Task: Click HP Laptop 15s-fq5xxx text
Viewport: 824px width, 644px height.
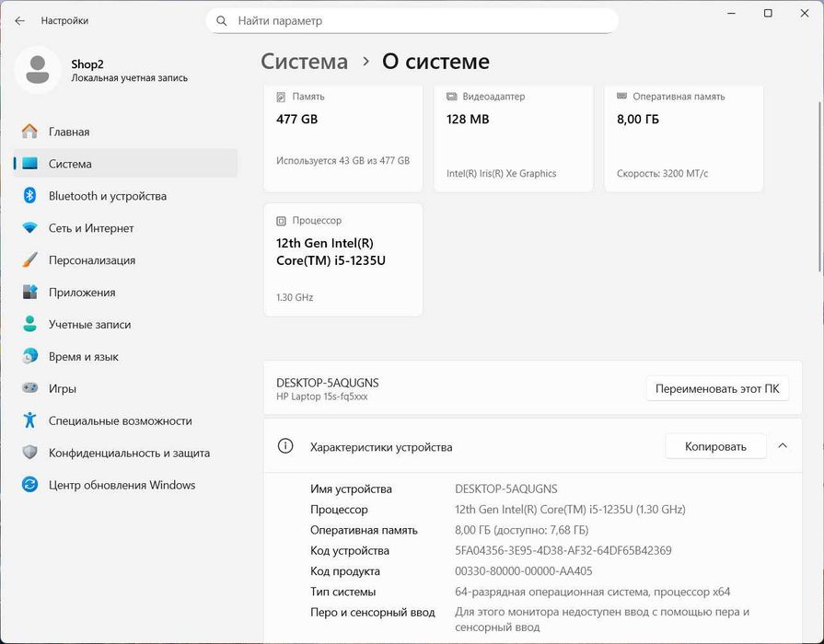Action: point(321,397)
